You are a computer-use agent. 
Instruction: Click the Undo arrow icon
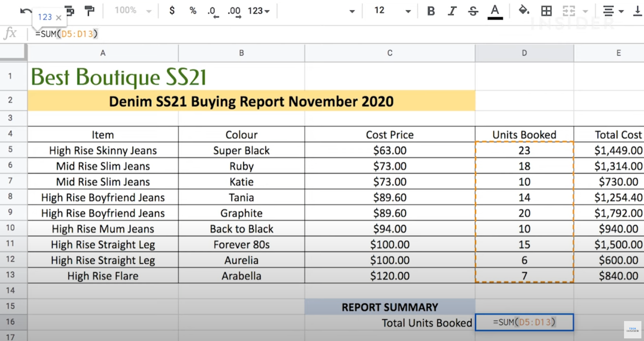pyautogui.click(x=26, y=11)
